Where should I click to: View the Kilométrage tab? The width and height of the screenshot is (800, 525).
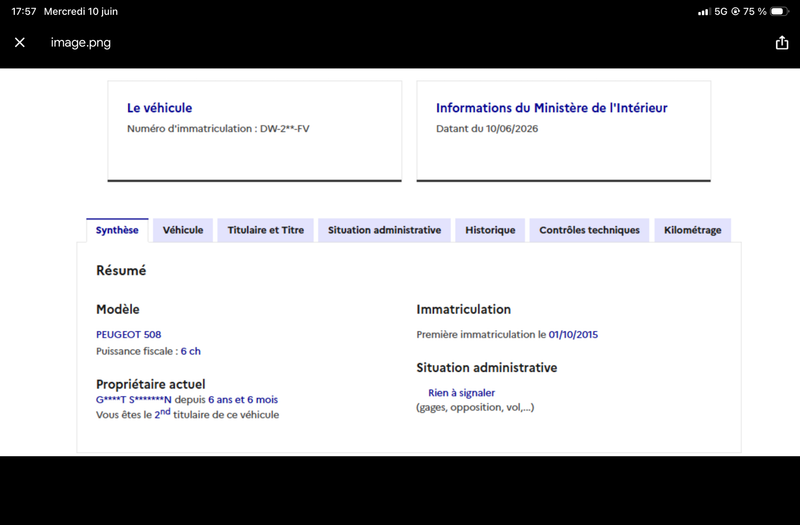(x=692, y=230)
